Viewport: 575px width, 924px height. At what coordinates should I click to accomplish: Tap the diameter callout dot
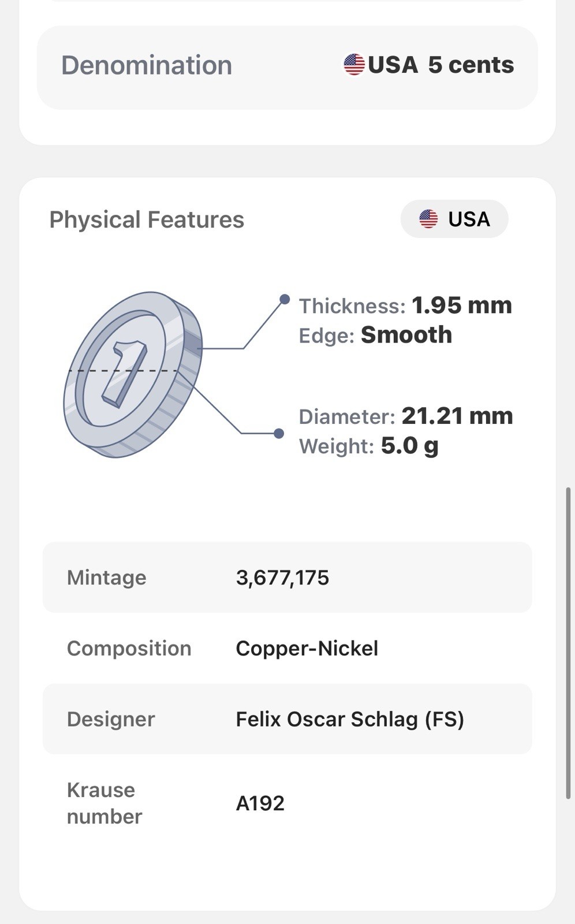click(279, 433)
